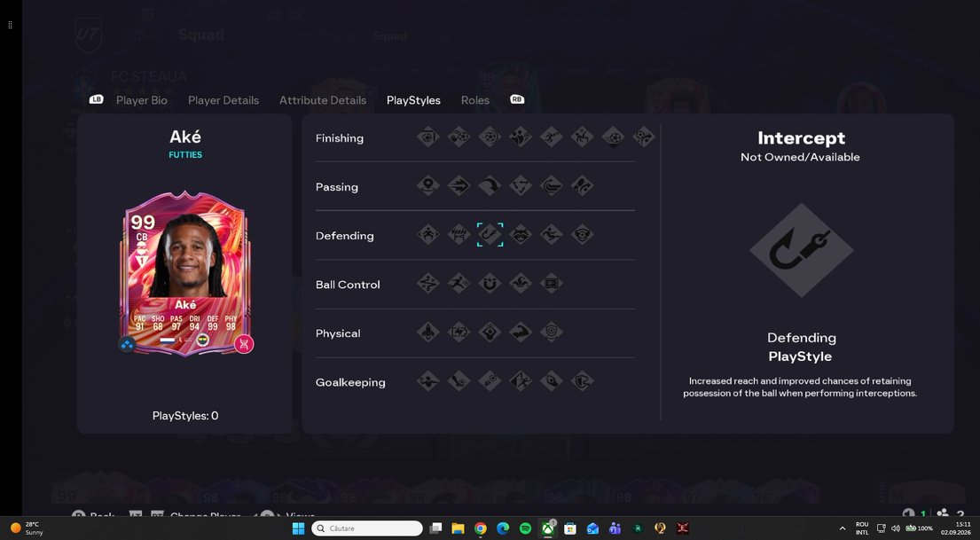Switch to the Player Details tab
This screenshot has width=980, height=540.
(x=223, y=100)
